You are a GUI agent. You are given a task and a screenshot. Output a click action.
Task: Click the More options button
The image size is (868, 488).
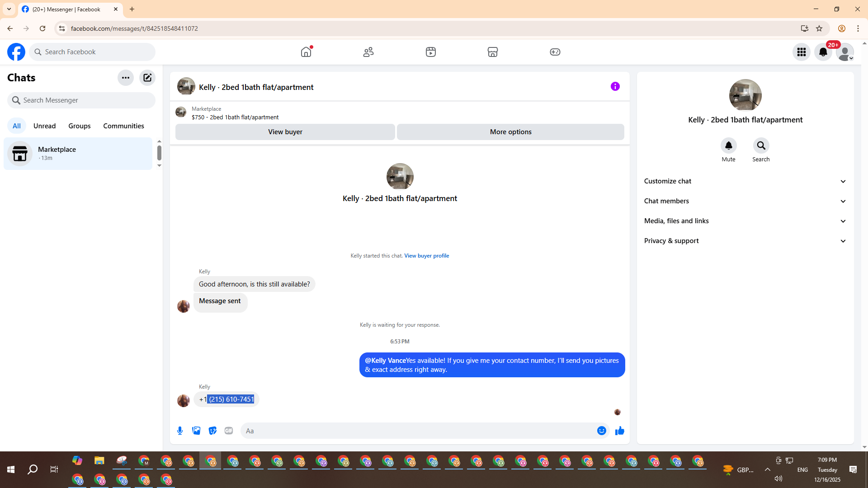pos(511,132)
